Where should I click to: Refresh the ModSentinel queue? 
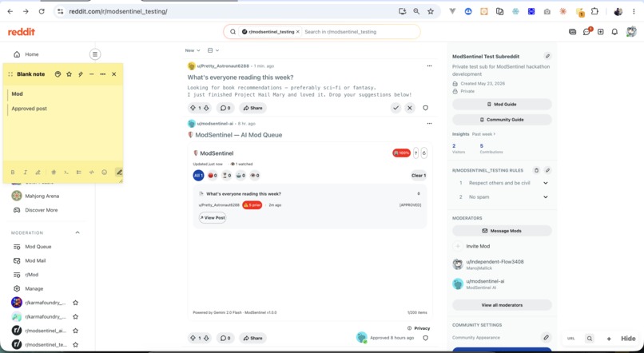(x=423, y=153)
